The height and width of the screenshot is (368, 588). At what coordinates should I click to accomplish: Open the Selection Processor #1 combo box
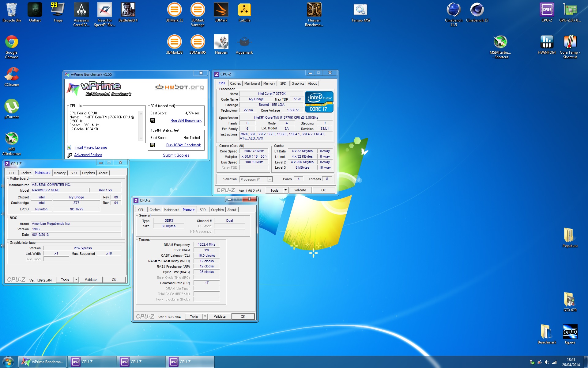click(256, 179)
